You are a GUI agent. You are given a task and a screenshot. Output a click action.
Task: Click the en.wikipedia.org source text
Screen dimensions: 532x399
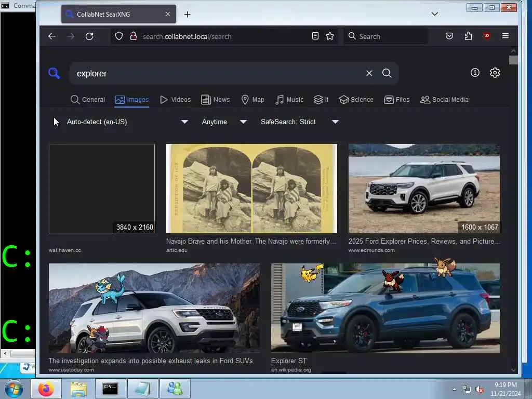291,370
